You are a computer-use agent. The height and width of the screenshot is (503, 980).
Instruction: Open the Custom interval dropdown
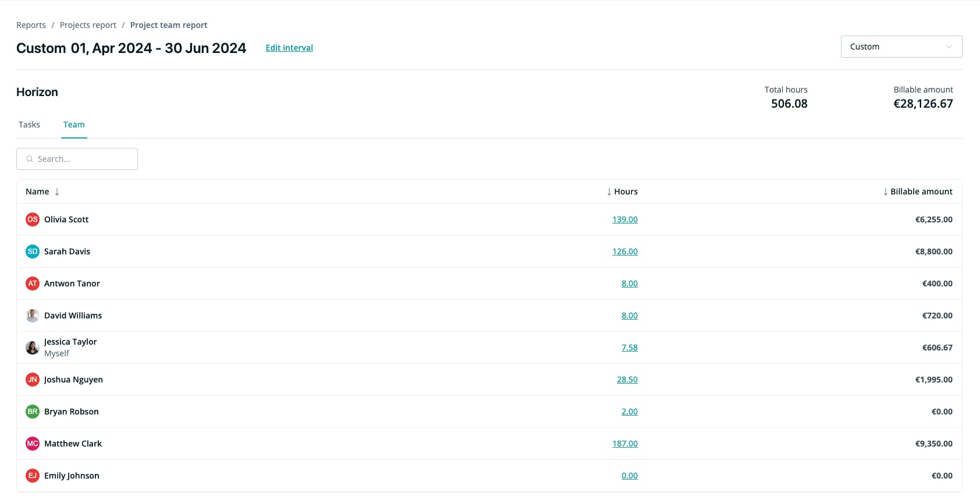pos(901,47)
